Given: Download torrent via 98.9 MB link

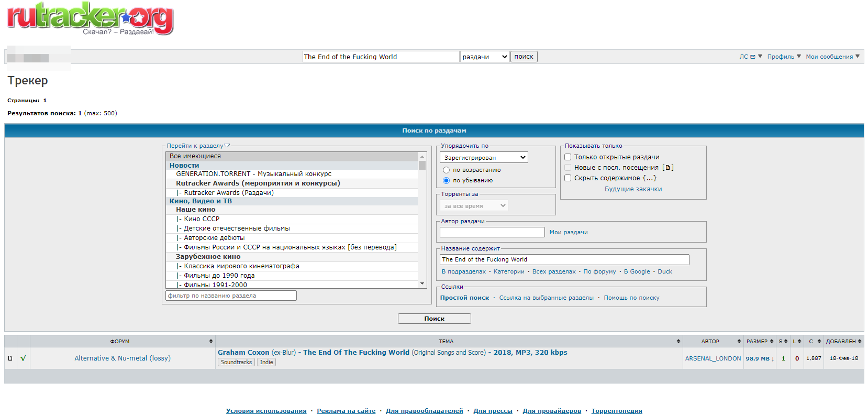Looking at the screenshot, I should (x=760, y=358).
